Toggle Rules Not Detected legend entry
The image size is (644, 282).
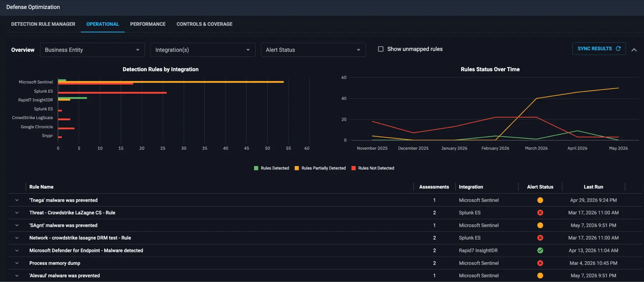[x=373, y=168]
